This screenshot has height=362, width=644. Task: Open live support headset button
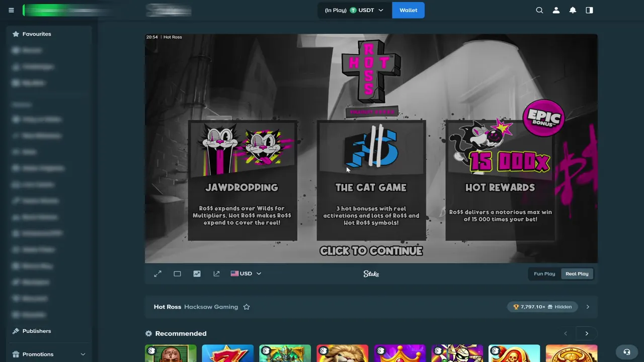click(626, 352)
